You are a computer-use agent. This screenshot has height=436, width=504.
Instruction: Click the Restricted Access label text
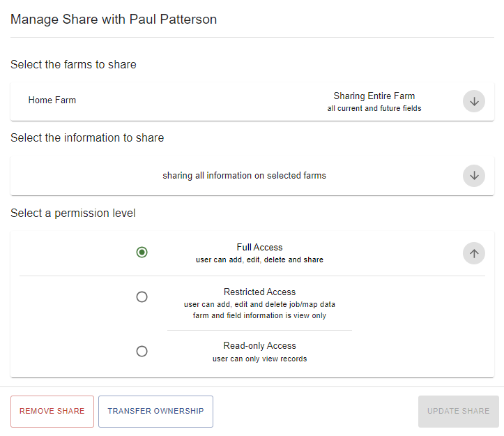click(x=259, y=292)
